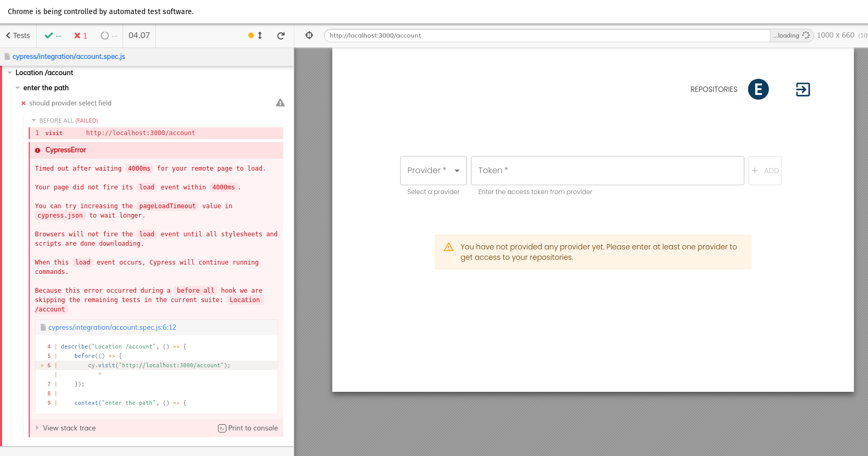The image size is (868, 456).
Task: Open the selector playground crosshair icon
Action: [x=309, y=35]
